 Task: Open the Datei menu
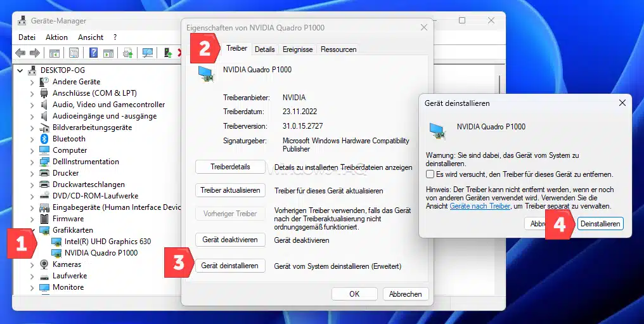27,37
